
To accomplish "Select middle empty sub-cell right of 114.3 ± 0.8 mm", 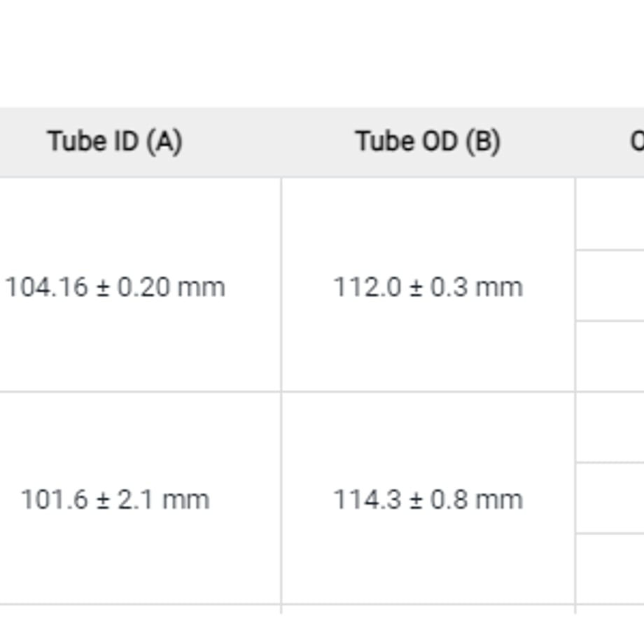I will [x=610, y=498].
